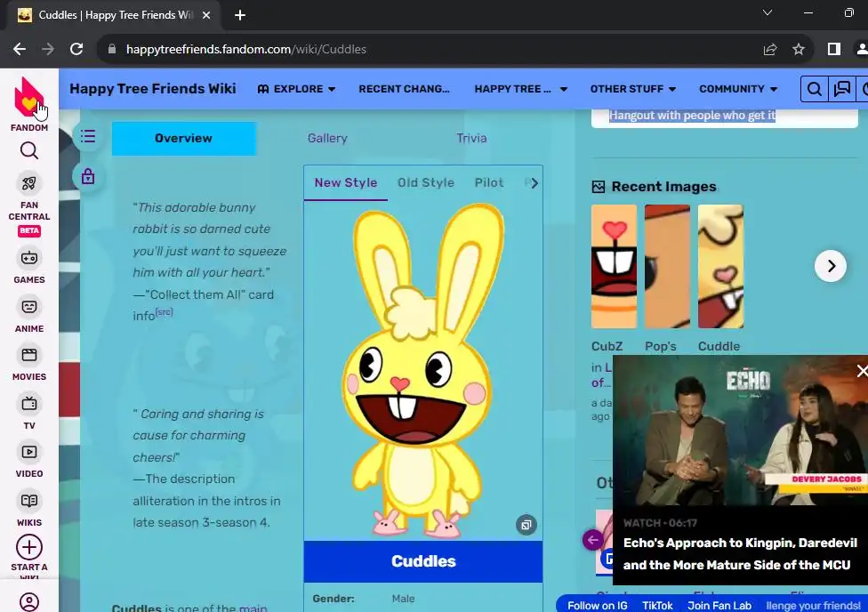Viewport: 868px width, 612px height.
Task: Switch to the Gallery tab
Action: coord(327,139)
